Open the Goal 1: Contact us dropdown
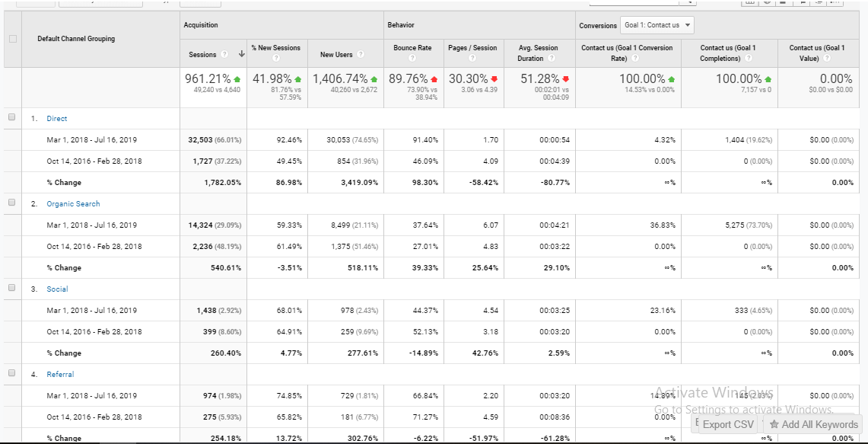Screen dimensions: 868x444 657,25
